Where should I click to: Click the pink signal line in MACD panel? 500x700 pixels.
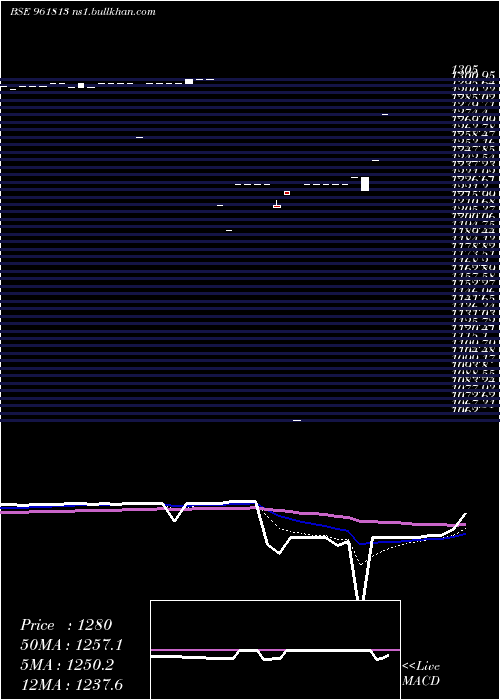pyautogui.click(x=275, y=650)
